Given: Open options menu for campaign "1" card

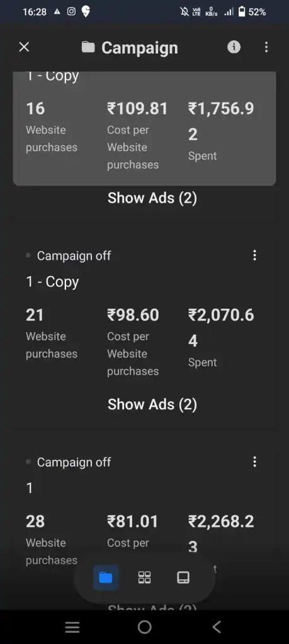Looking at the screenshot, I should [x=254, y=462].
